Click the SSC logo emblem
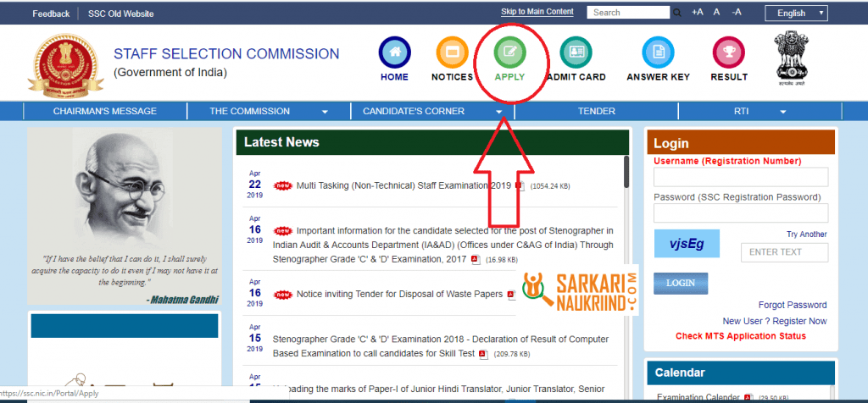 point(65,65)
